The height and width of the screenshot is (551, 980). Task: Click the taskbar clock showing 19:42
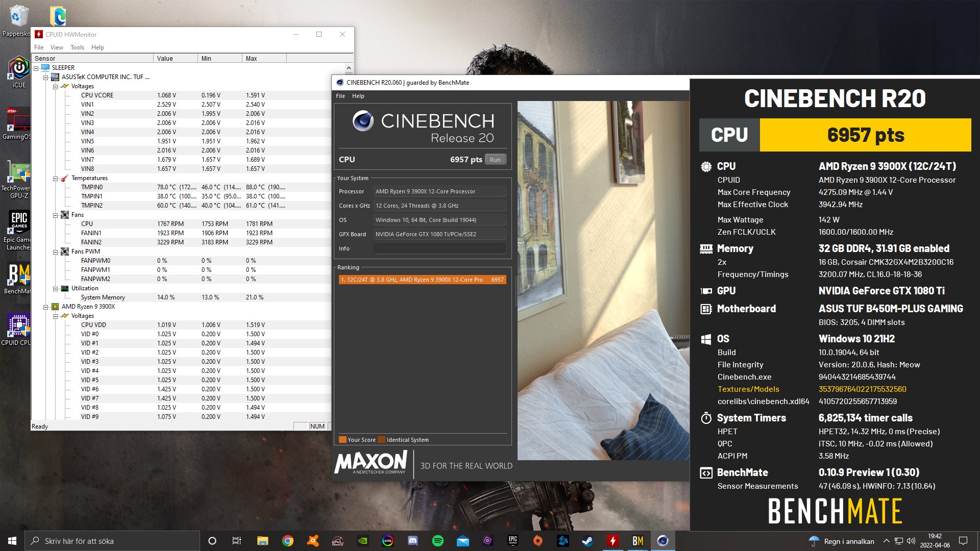(935, 541)
